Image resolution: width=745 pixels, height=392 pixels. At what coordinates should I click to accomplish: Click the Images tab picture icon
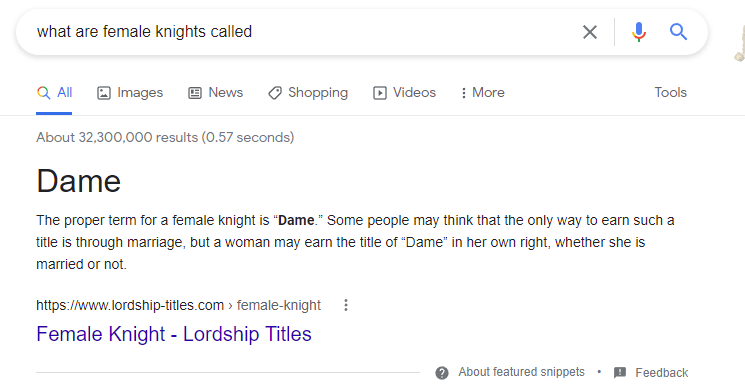point(104,93)
